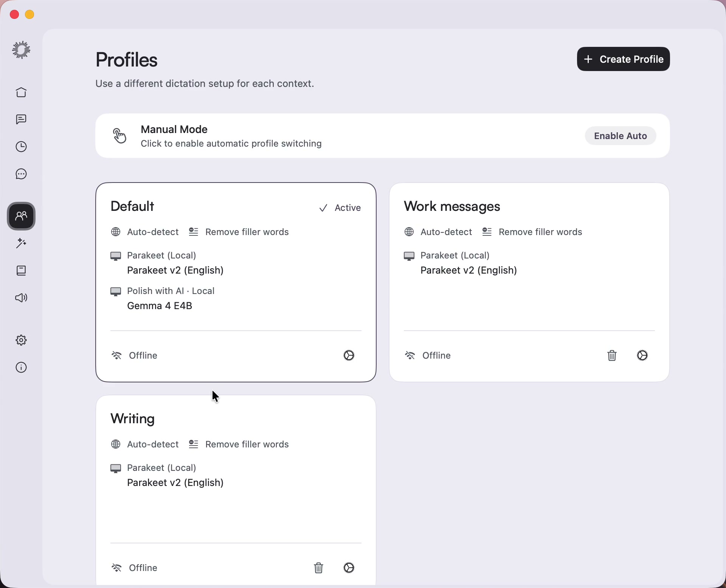The width and height of the screenshot is (726, 588).
Task: Open the transcript notes sidebar icon
Action: 22,120
